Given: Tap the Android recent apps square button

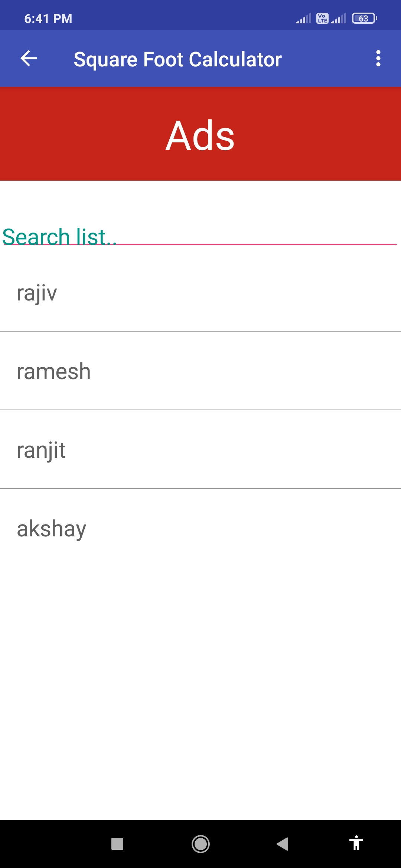Looking at the screenshot, I should pyautogui.click(x=117, y=844).
